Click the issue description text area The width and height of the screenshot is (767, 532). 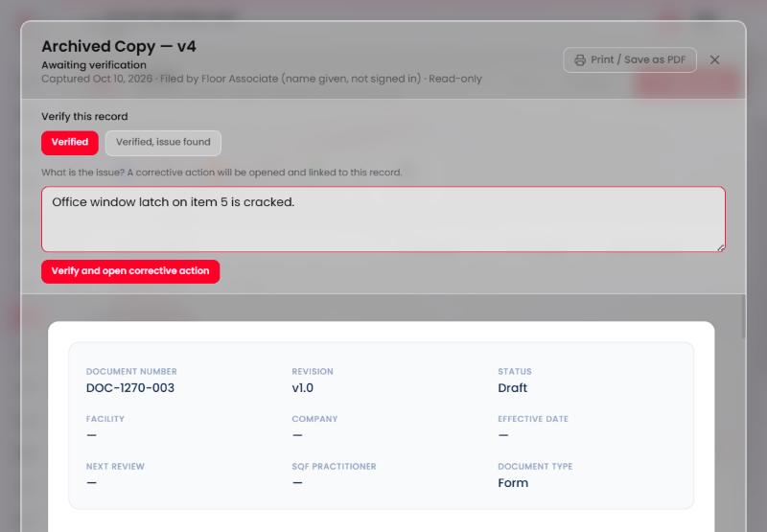click(x=383, y=220)
